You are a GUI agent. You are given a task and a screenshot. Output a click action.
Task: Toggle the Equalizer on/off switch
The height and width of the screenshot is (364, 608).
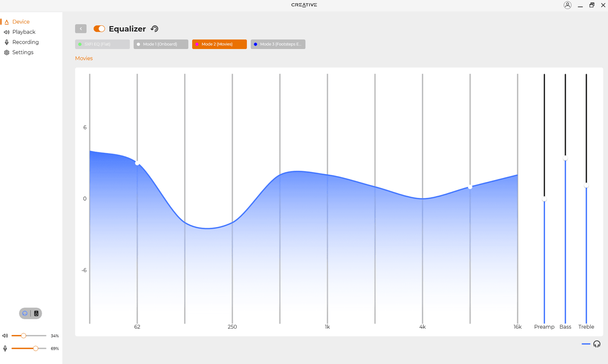pyautogui.click(x=99, y=29)
